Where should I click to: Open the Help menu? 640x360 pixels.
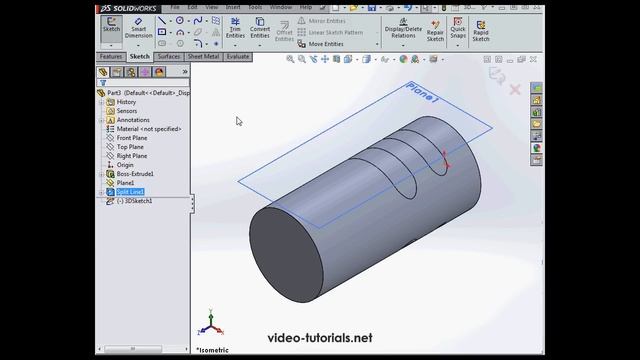click(306, 7)
